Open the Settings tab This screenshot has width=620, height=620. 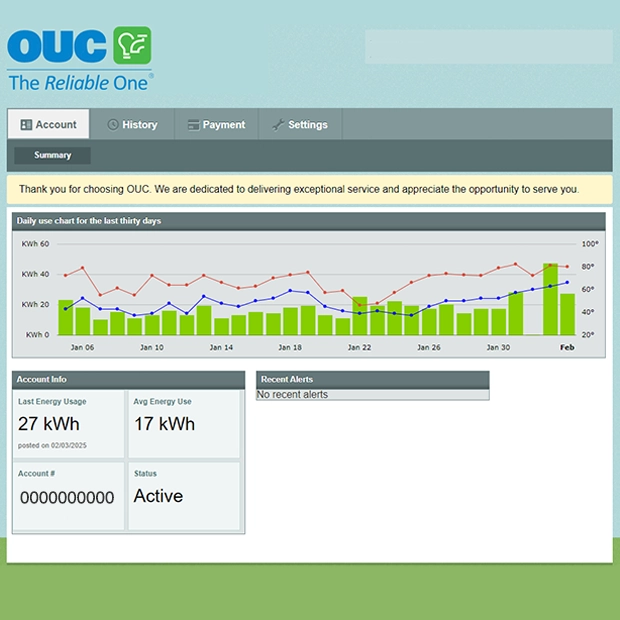point(300,124)
